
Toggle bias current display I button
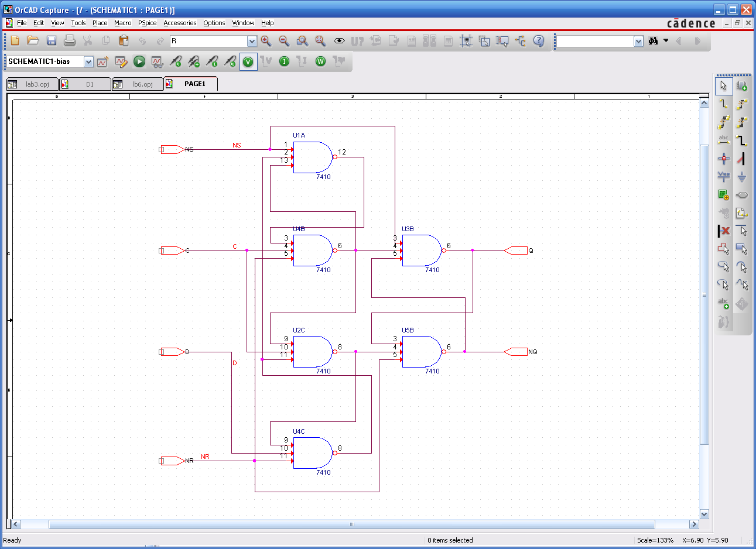point(284,61)
